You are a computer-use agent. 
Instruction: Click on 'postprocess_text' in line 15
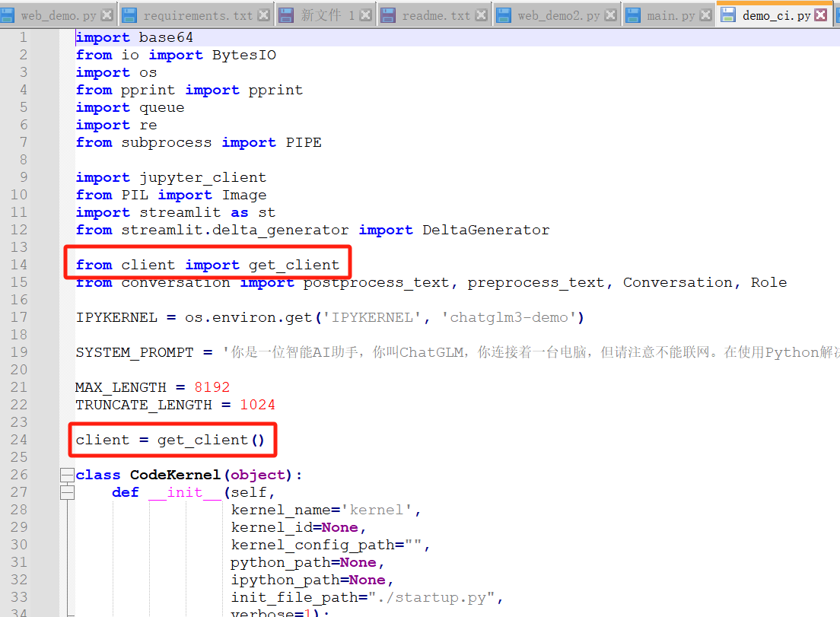[x=376, y=283]
